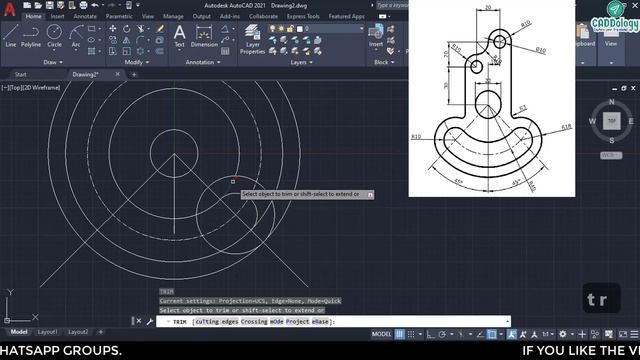Select the Line tool
This screenshot has height=360, width=640.
click(11, 35)
